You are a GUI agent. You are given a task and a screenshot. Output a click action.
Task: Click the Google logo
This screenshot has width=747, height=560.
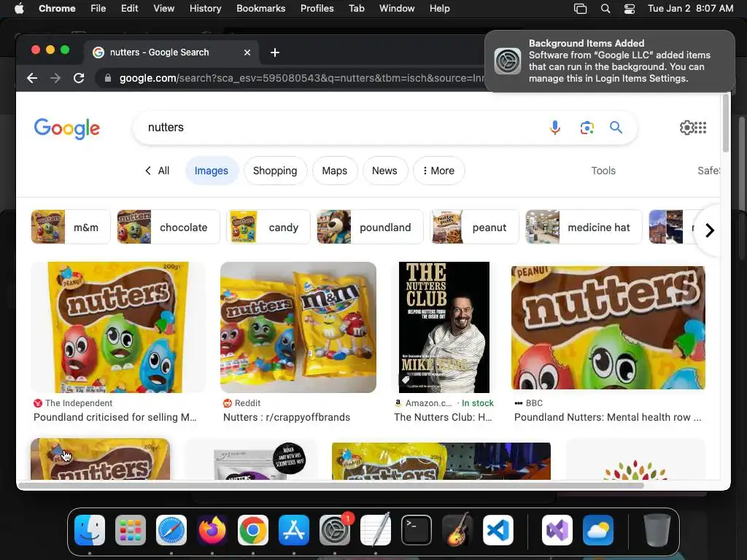66,128
